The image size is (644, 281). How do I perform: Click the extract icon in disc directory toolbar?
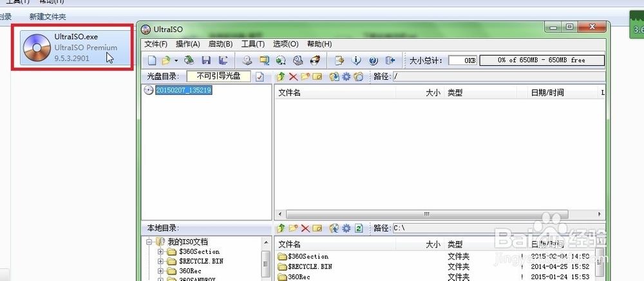[x=334, y=77]
